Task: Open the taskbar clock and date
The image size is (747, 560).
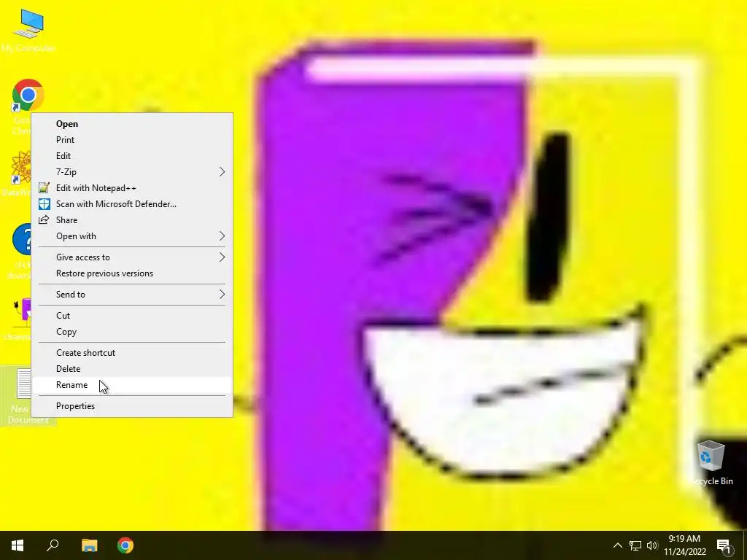Action: click(x=684, y=545)
